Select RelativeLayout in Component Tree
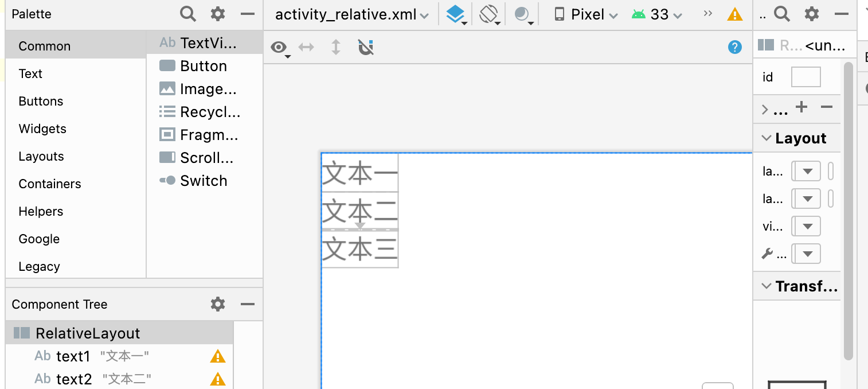868x389 pixels. (x=119, y=333)
